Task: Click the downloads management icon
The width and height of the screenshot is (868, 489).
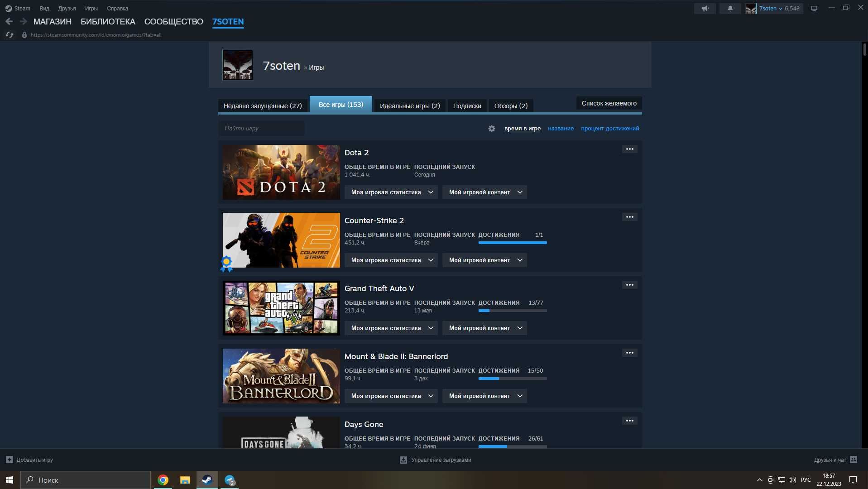Action: point(403,460)
